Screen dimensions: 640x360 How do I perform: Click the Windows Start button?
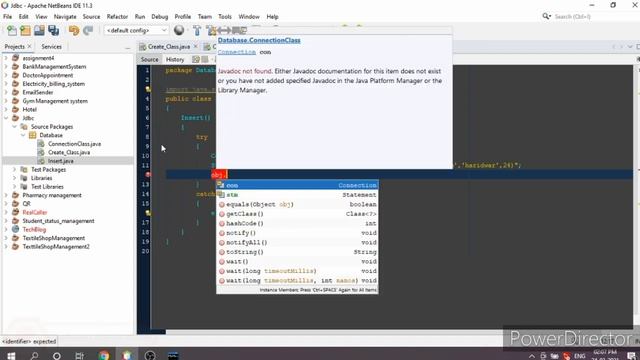[x=11, y=356]
